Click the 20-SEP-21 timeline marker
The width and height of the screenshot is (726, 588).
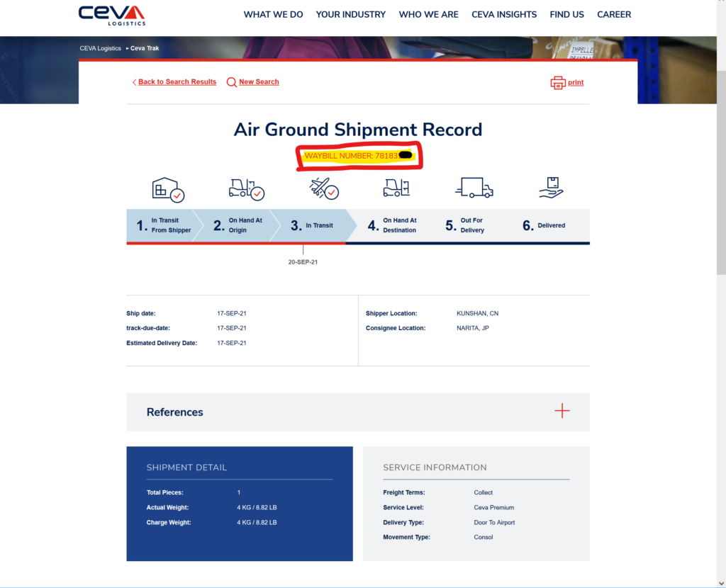pyautogui.click(x=303, y=262)
